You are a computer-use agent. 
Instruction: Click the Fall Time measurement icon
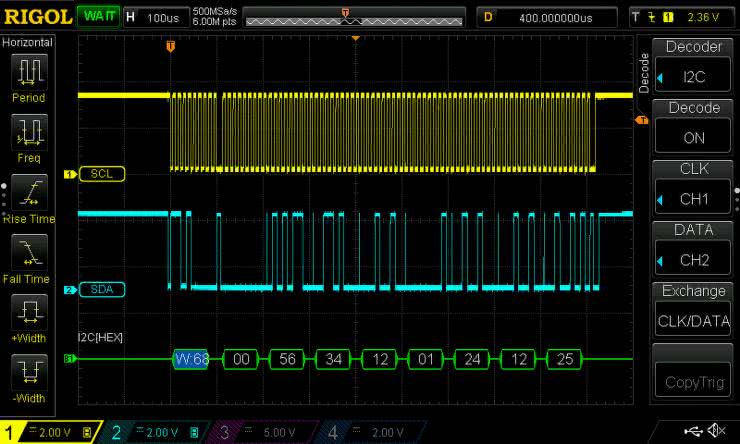point(30,252)
